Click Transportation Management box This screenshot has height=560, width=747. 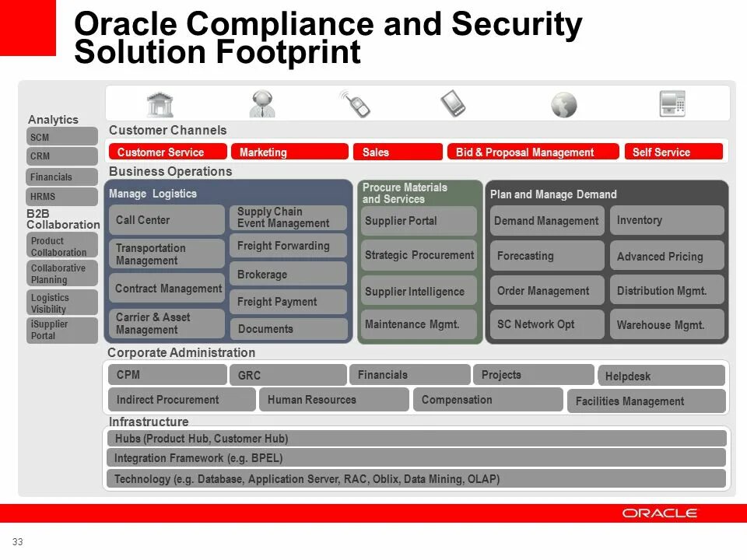(167, 254)
